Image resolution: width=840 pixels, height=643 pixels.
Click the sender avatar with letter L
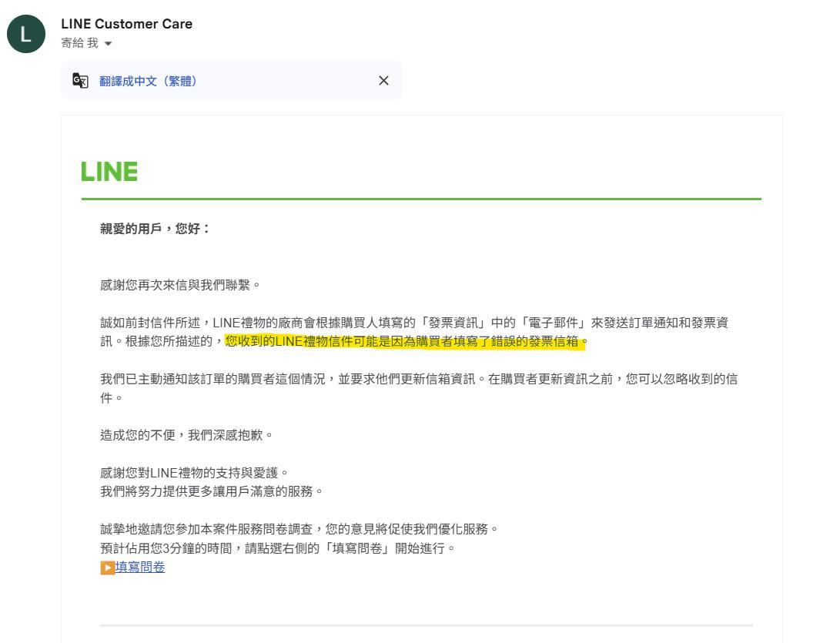[25, 34]
